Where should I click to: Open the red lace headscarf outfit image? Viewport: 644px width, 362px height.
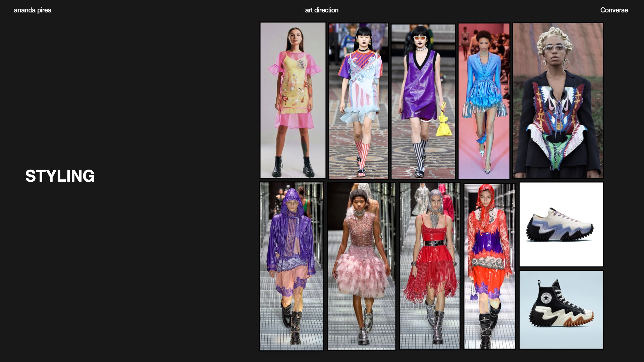click(489, 266)
